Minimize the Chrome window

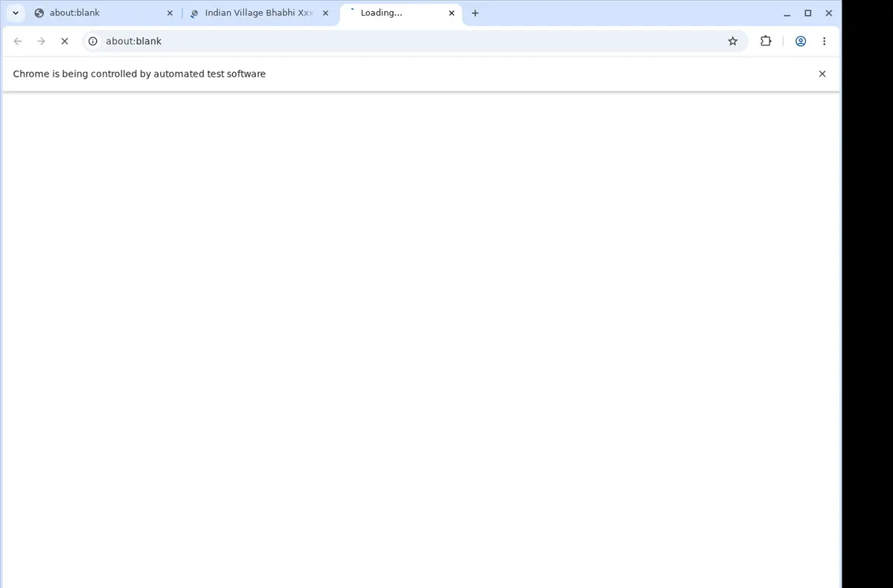[x=787, y=13]
